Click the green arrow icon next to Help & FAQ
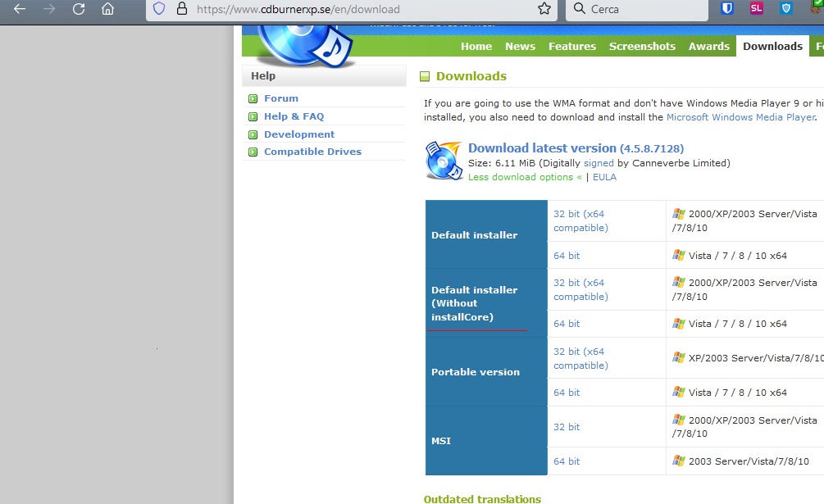The height and width of the screenshot is (504, 824). (x=253, y=116)
